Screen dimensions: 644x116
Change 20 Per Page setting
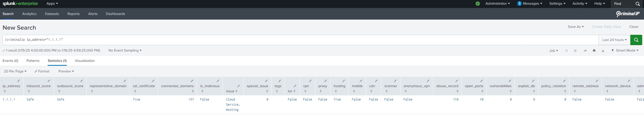15,71
